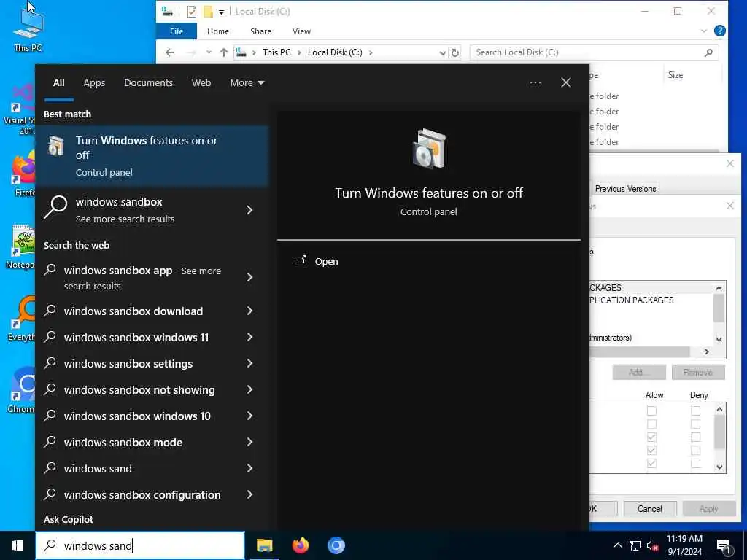This screenshot has width=747, height=560.
Task: Switch to the Home ribbon tab
Action: click(218, 31)
